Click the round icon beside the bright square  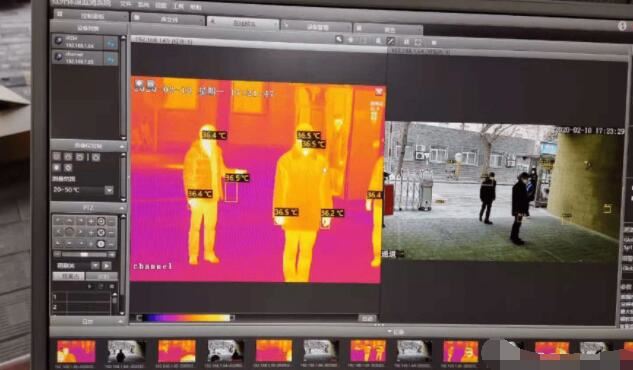(x=68, y=167)
